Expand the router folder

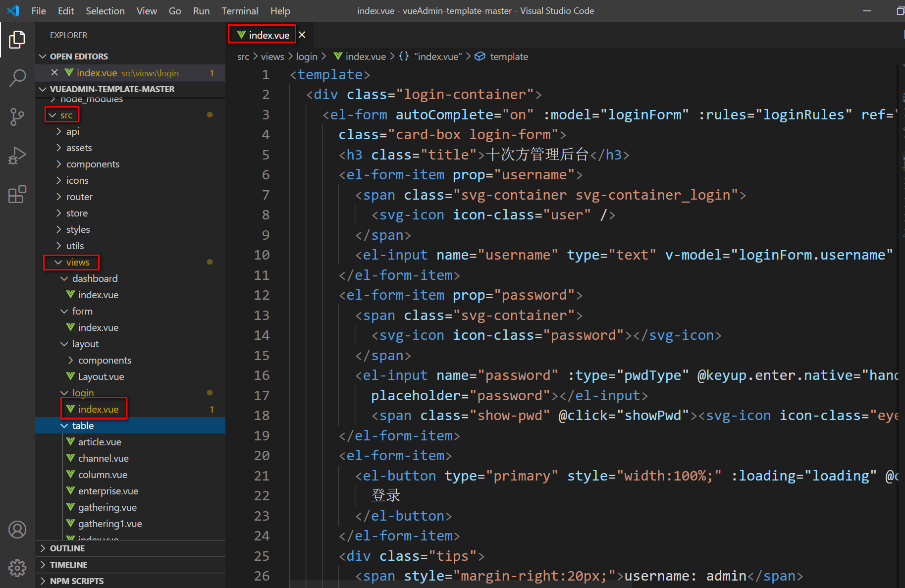(x=79, y=197)
